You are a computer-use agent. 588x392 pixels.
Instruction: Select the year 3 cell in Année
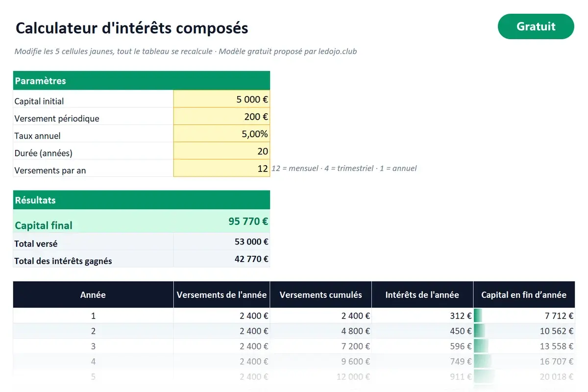tap(93, 346)
